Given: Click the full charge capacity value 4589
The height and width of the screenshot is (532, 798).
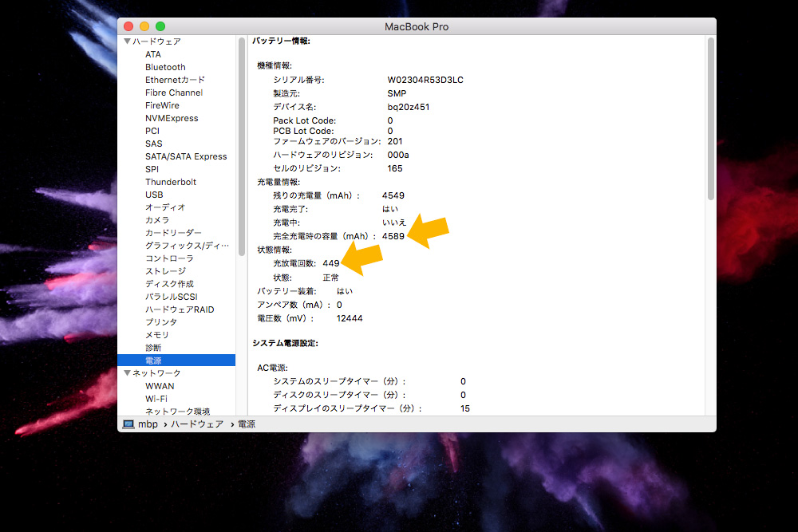Looking at the screenshot, I should 393,236.
